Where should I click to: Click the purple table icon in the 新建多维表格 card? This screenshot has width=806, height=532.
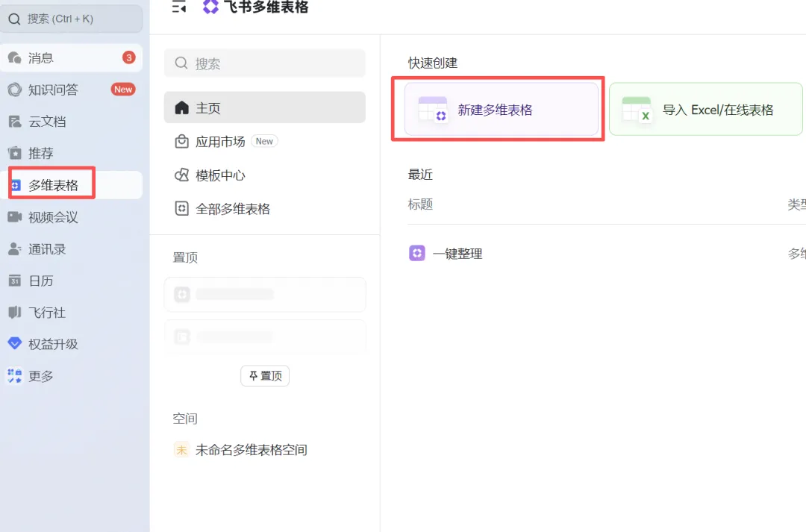[x=433, y=109]
